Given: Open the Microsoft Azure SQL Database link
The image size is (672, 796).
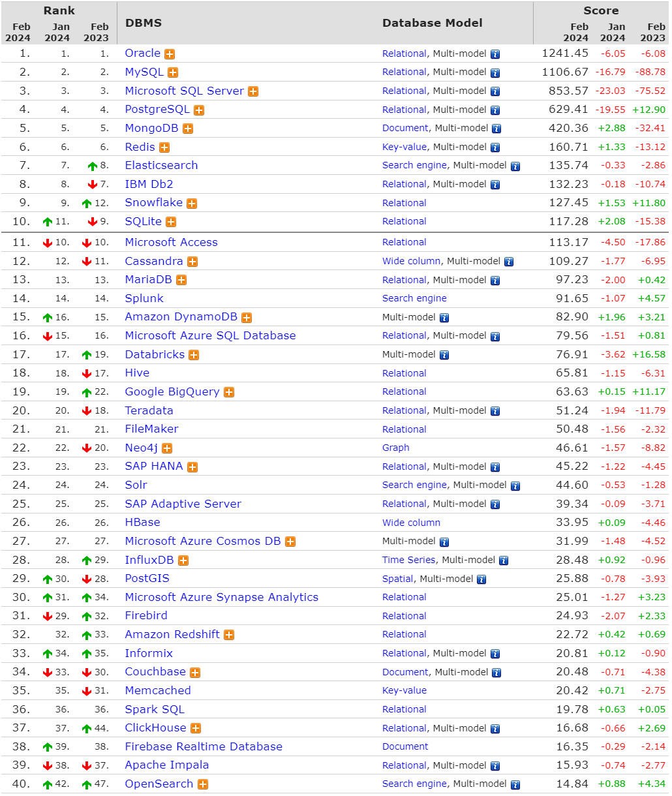Looking at the screenshot, I should (x=211, y=335).
